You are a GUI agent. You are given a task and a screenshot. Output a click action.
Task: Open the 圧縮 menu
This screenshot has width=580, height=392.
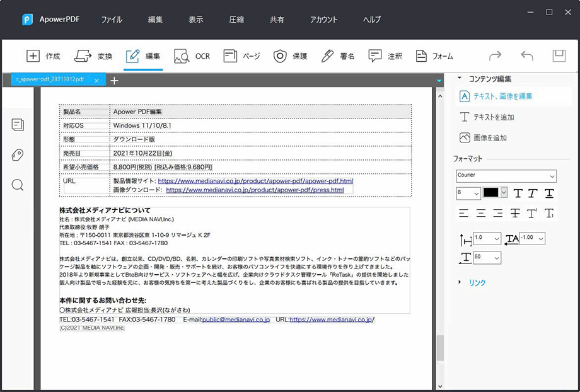click(236, 20)
